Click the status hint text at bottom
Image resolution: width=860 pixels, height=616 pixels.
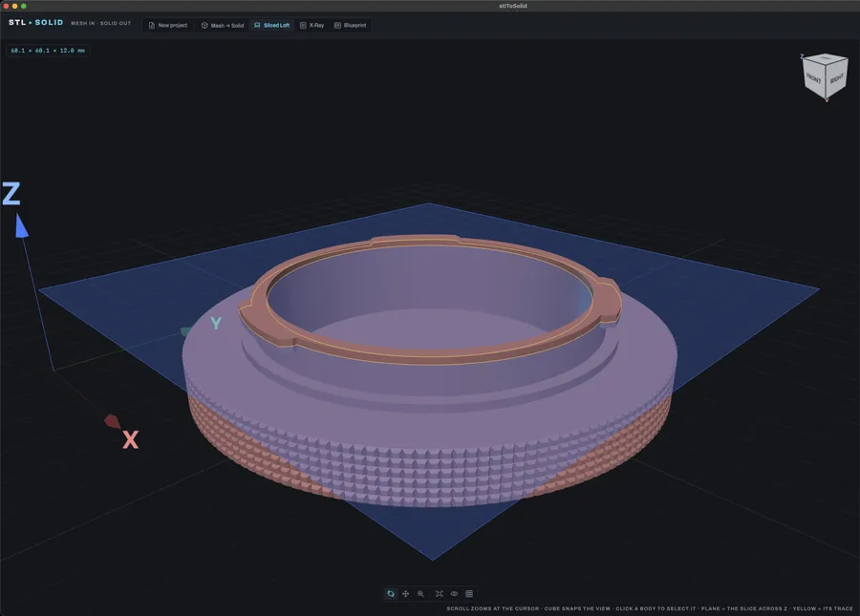pos(650,608)
